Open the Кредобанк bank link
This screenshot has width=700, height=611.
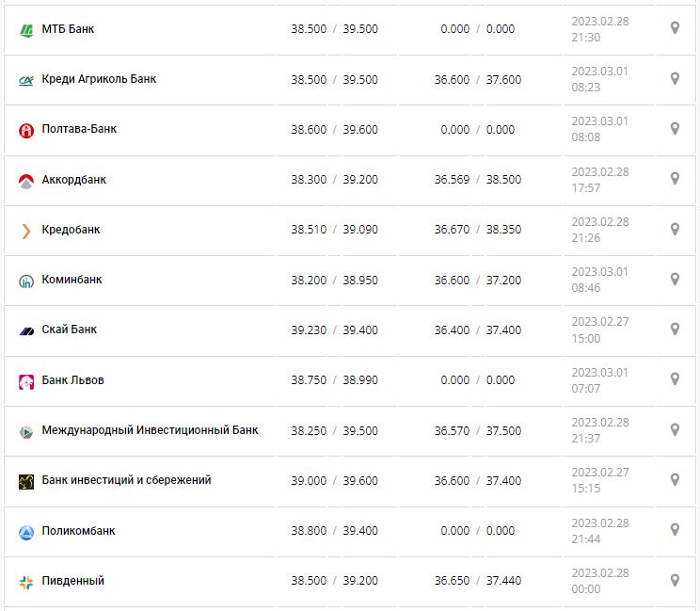click(x=72, y=230)
